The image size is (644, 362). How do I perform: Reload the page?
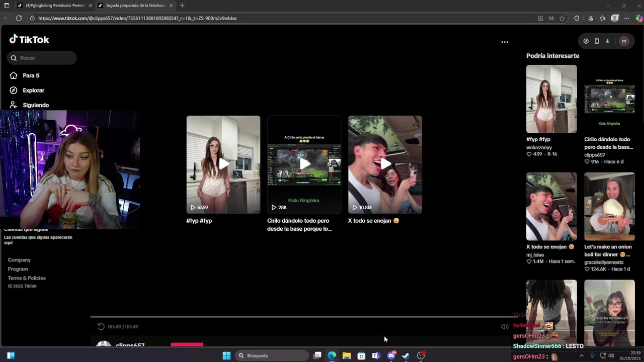click(x=19, y=18)
